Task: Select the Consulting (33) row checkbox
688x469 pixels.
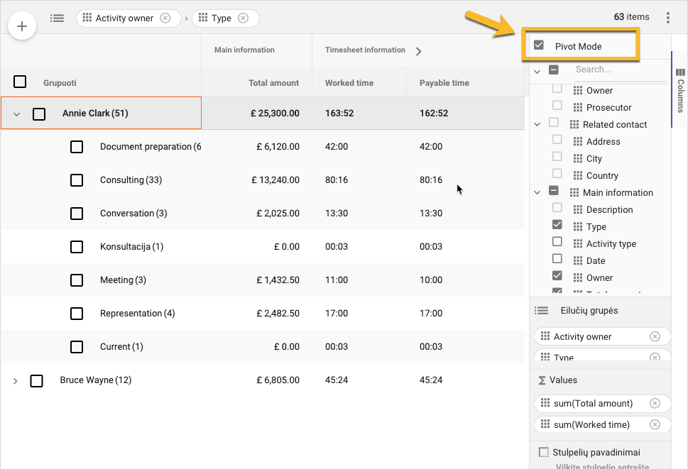Action: click(77, 180)
